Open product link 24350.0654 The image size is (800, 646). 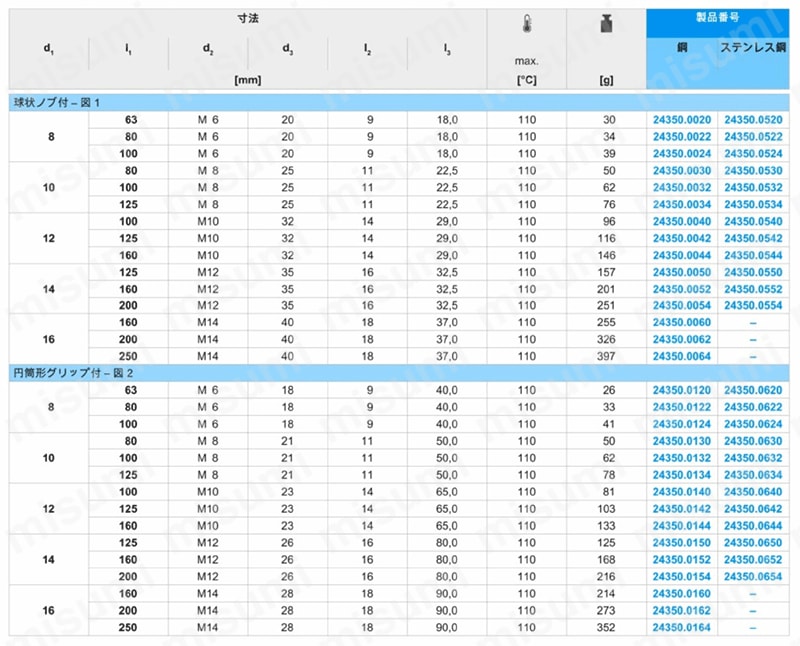pyautogui.click(x=753, y=577)
